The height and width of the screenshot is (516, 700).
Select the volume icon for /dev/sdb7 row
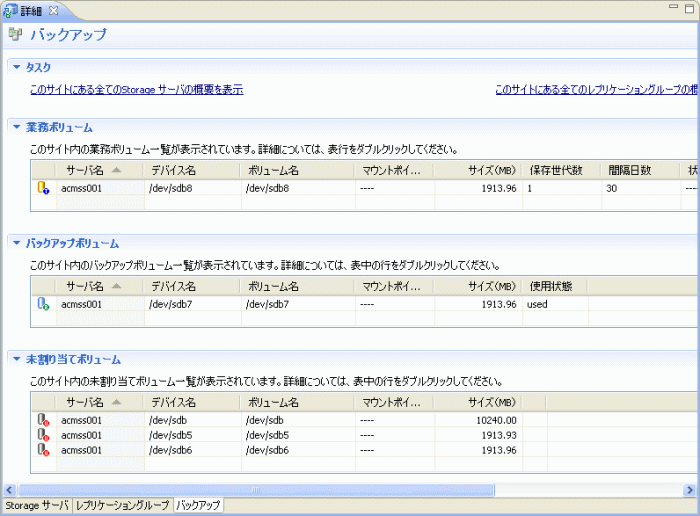[43, 304]
